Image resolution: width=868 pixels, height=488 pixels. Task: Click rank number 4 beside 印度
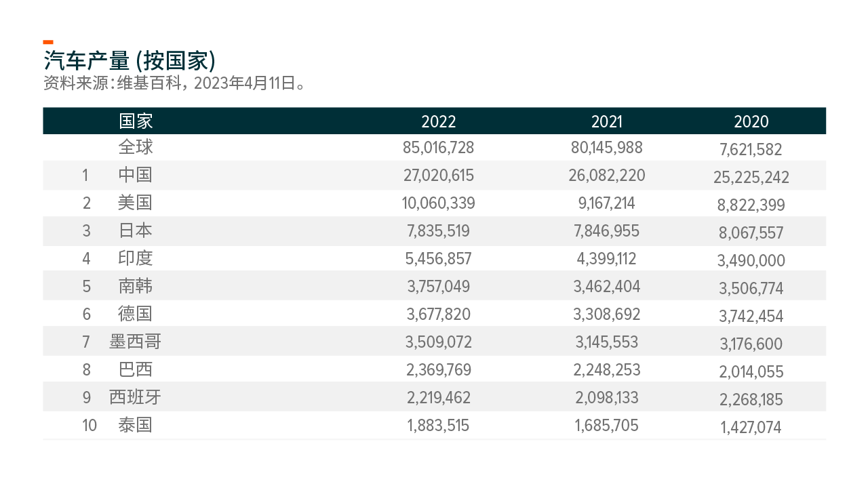tap(86, 259)
